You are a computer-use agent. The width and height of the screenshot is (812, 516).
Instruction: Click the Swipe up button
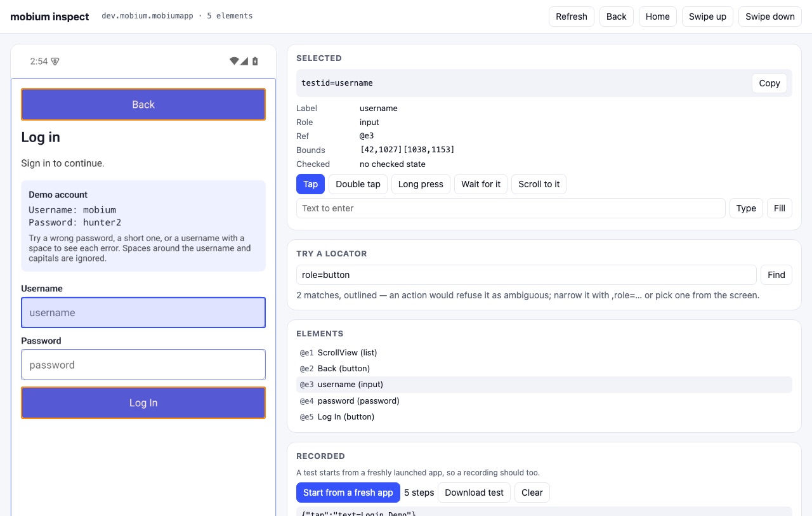tap(707, 17)
